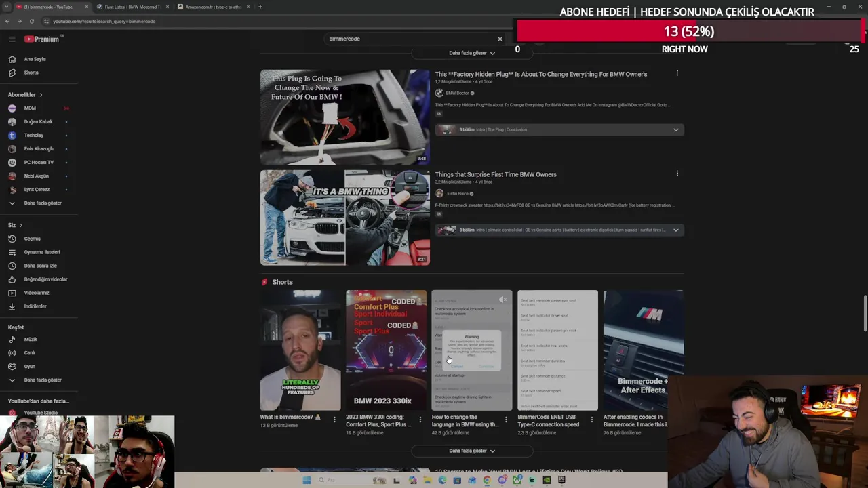Open Oyun under Keşfet

click(30, 367)
